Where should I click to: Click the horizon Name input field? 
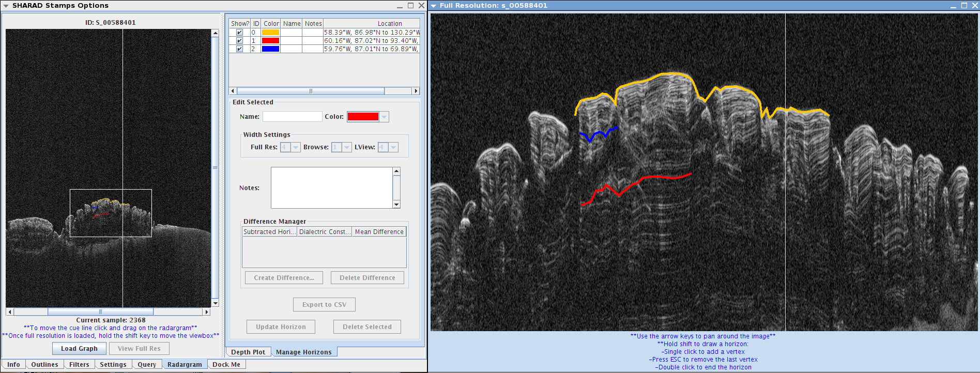tap(292, 117)
